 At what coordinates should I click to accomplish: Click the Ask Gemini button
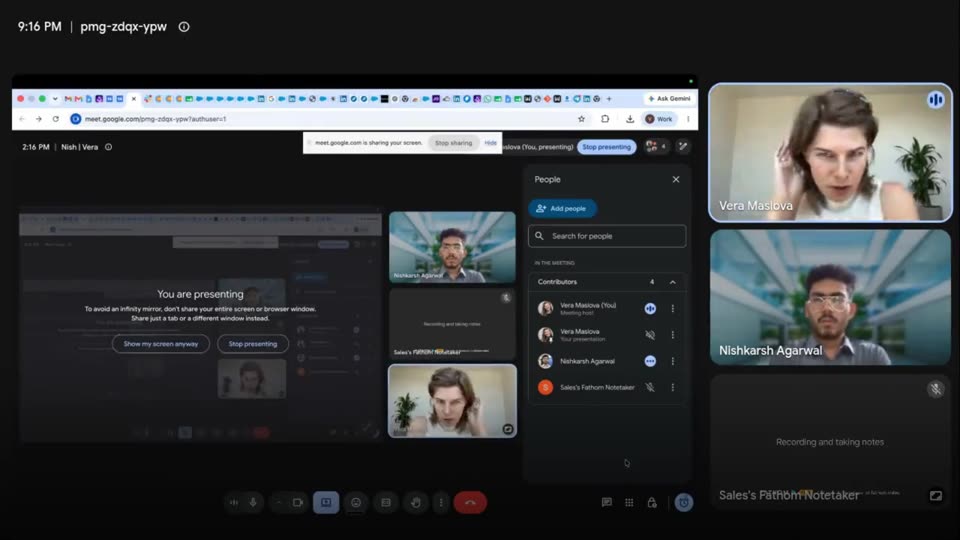pyautogui.click(x=669, y=99)
